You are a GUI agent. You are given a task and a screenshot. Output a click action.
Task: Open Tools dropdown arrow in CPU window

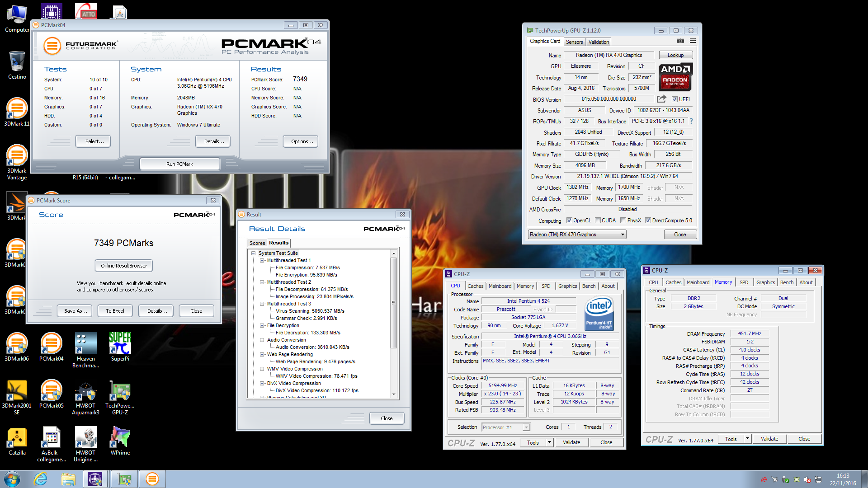click(x=549, y=442)
